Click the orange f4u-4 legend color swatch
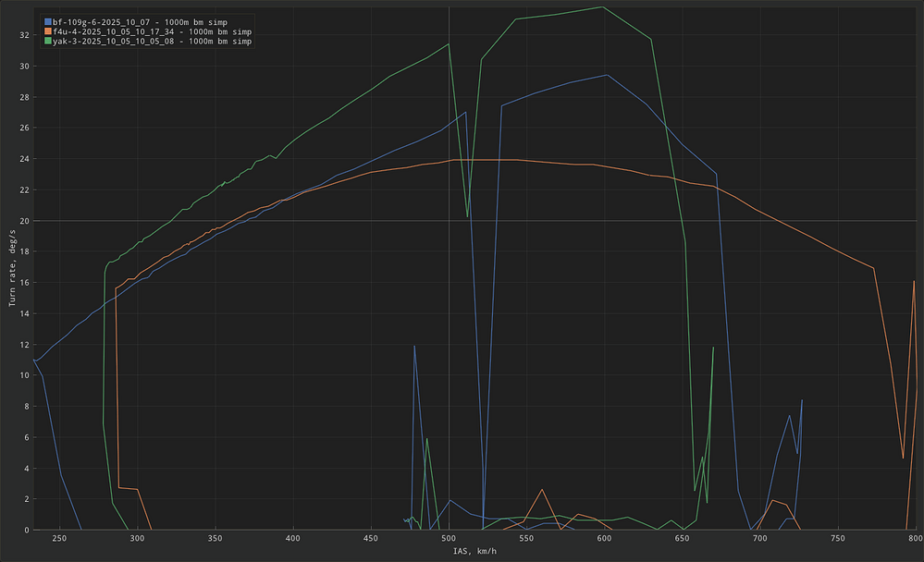The height and width of the screenshot is (562, 924). pyautogui.click(x=46, y=31)
